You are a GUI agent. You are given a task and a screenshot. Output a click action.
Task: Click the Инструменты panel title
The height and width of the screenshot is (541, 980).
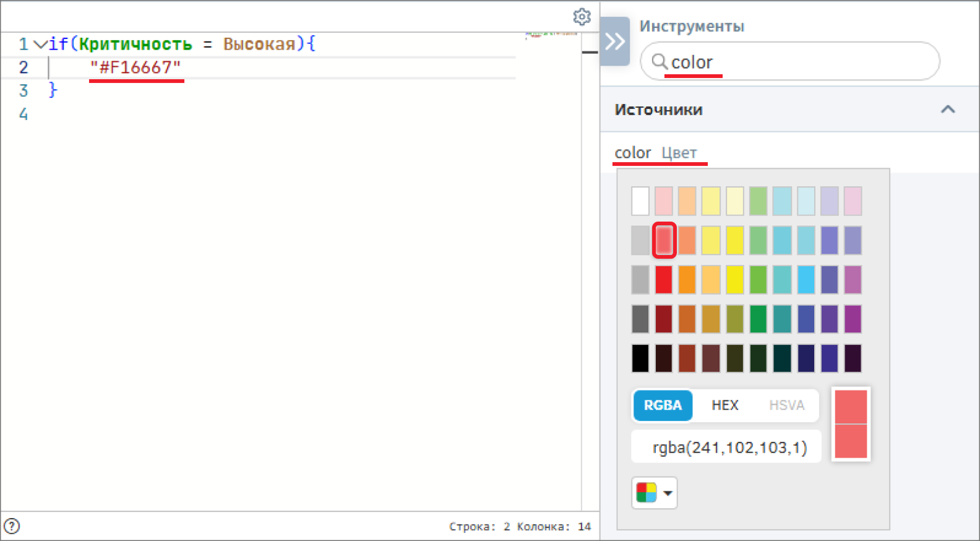pos(692,27)
